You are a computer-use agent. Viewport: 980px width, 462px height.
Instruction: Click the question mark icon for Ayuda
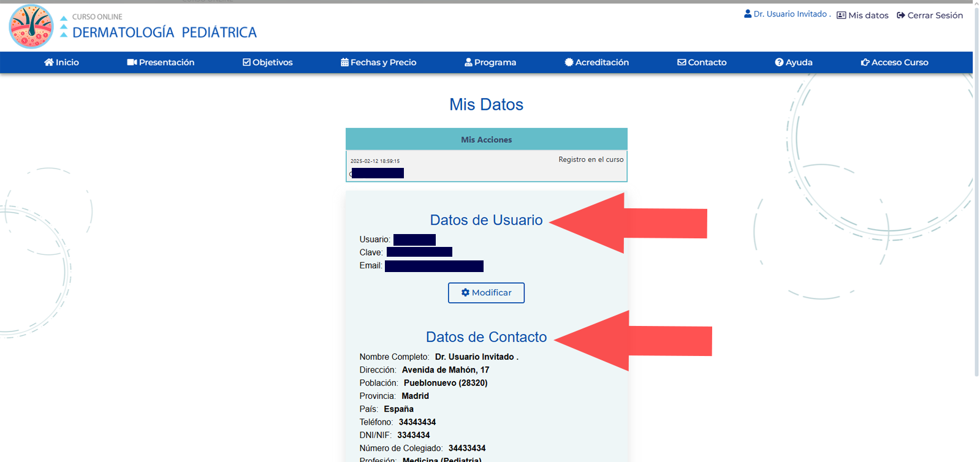(x=779, y=62)
